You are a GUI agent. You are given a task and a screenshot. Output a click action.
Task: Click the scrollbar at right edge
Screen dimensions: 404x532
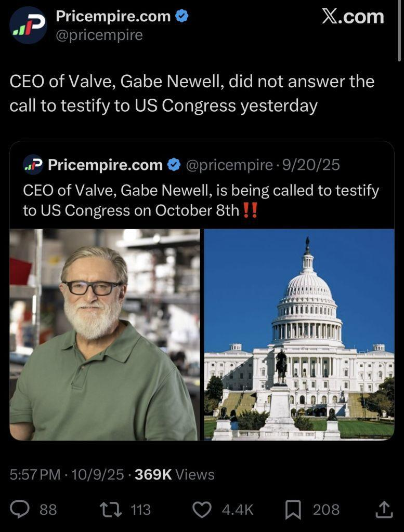click(x=399, y=31)
